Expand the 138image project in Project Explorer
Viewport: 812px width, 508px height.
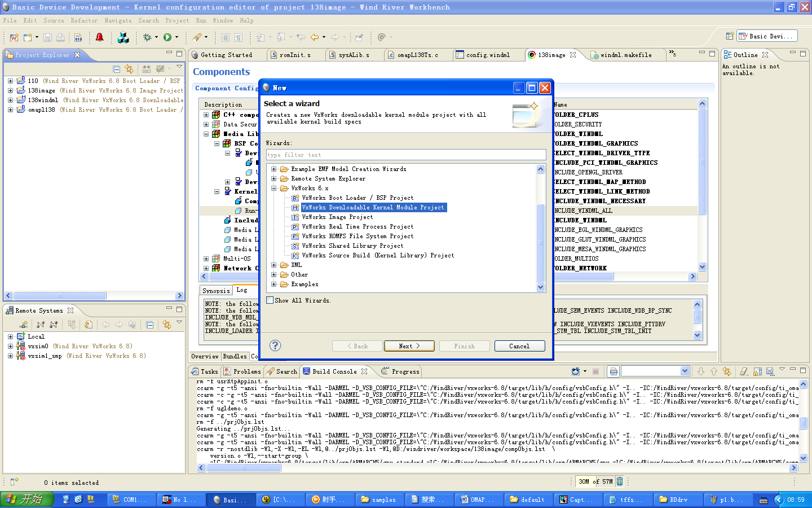coord(10,90)
